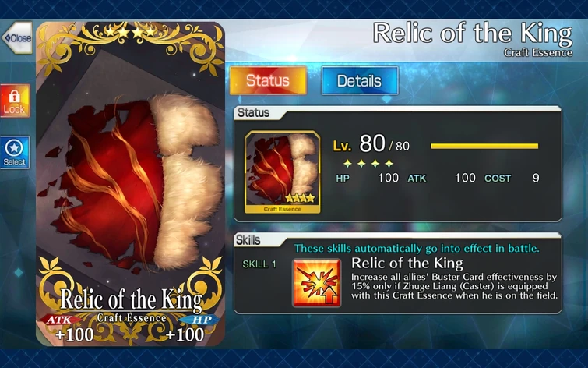The width and height of the screenshot is (588, 368).
Task: Toggle the Select star button
Action: 15,153
